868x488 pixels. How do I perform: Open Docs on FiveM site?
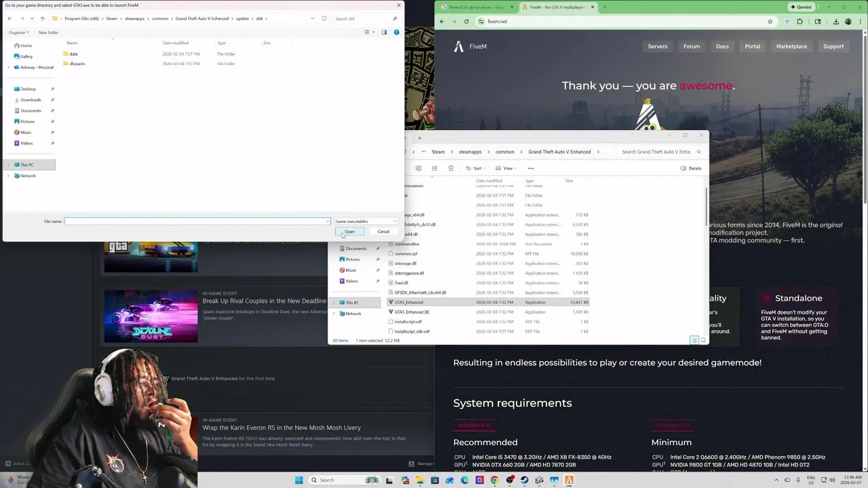pos(722,46)
